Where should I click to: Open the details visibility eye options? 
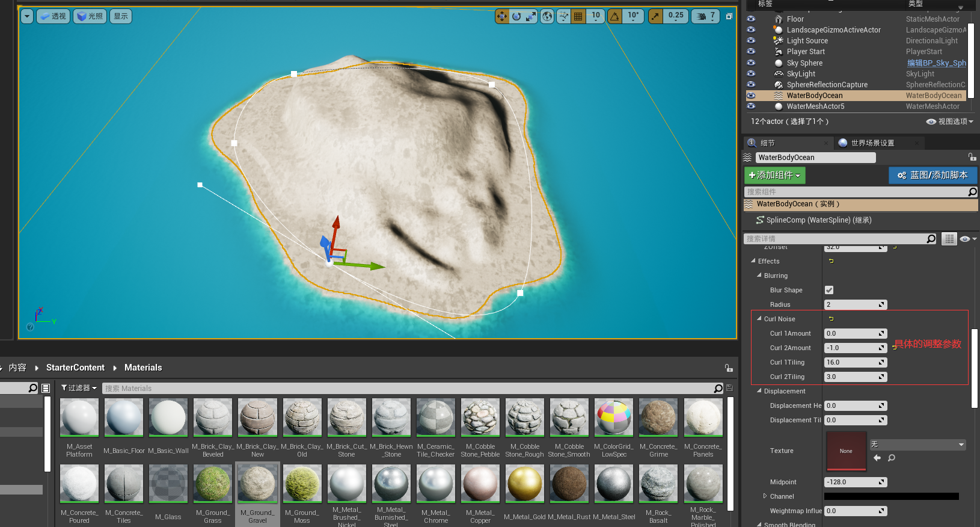click(968, 239)
